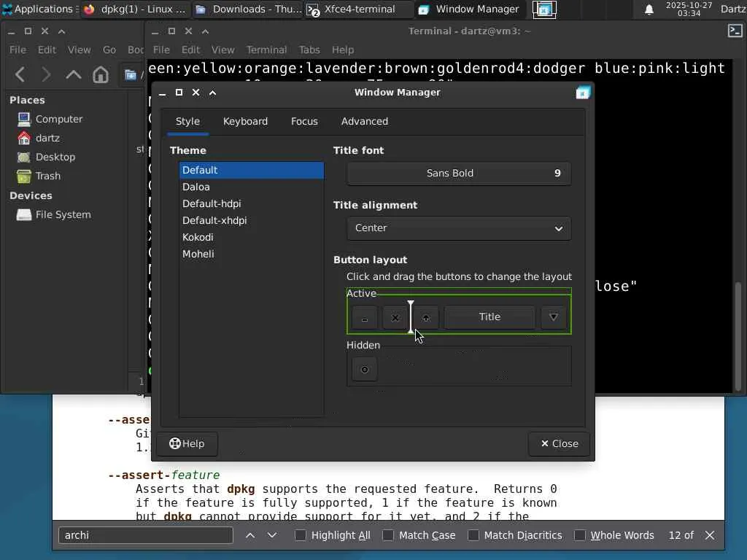
Task: Open the terminal window's View menu
Action: pyautogui.click(x=223, y=50)
